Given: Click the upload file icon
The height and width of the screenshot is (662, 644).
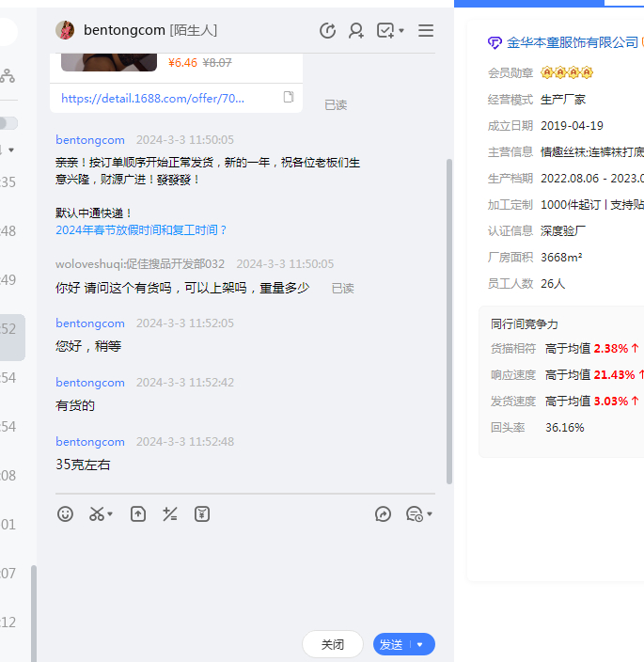Looking at the screenshot, I should click(138, 513).
